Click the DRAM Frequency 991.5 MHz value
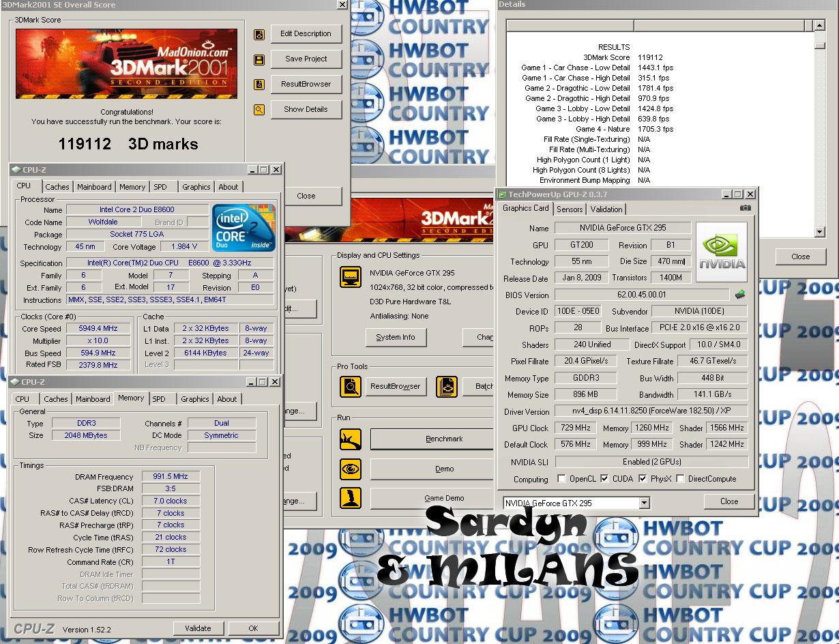The width and height of the screenshot is (839, 644). point(171,477)
